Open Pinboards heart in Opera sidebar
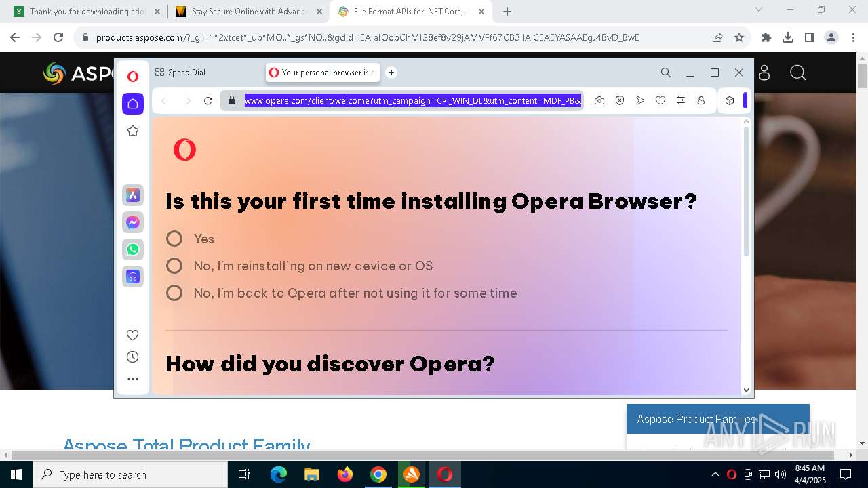The height and width of the screenshot is (488, 868). pos(133,335)
